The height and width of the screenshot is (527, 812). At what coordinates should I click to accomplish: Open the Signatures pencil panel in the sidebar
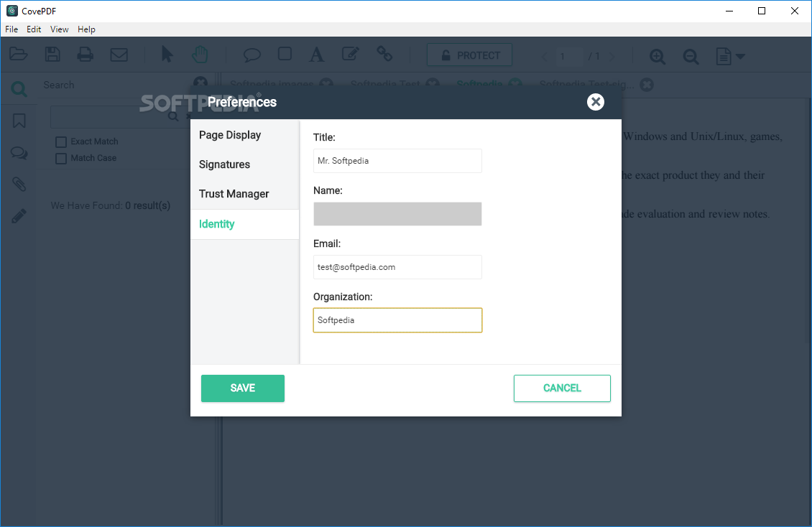pyautogui.click(x=19, y=216)
